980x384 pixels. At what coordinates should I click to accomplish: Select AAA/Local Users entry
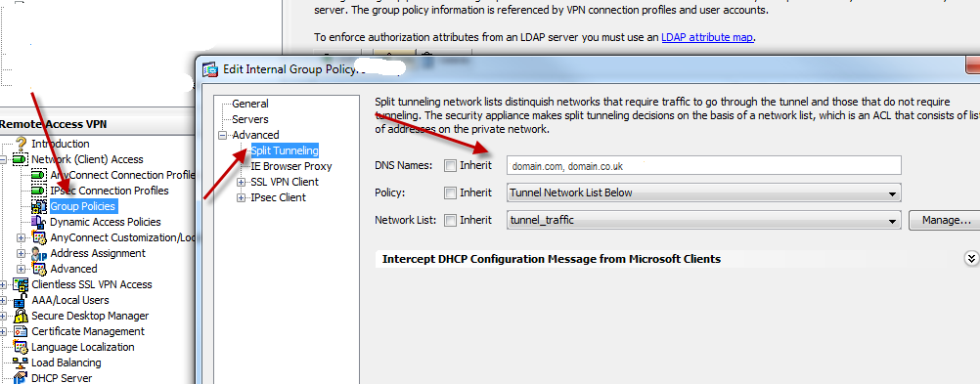[x=70, y=300]
